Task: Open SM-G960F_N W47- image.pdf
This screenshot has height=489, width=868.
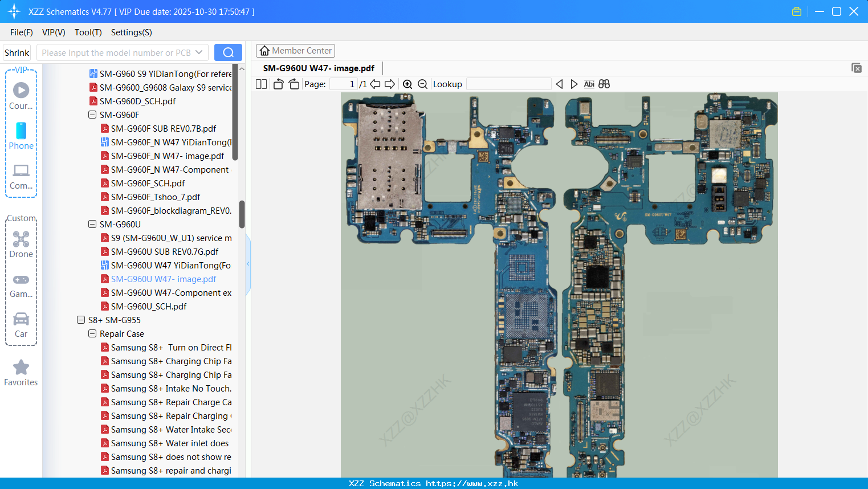Action: tap(168, 156)
